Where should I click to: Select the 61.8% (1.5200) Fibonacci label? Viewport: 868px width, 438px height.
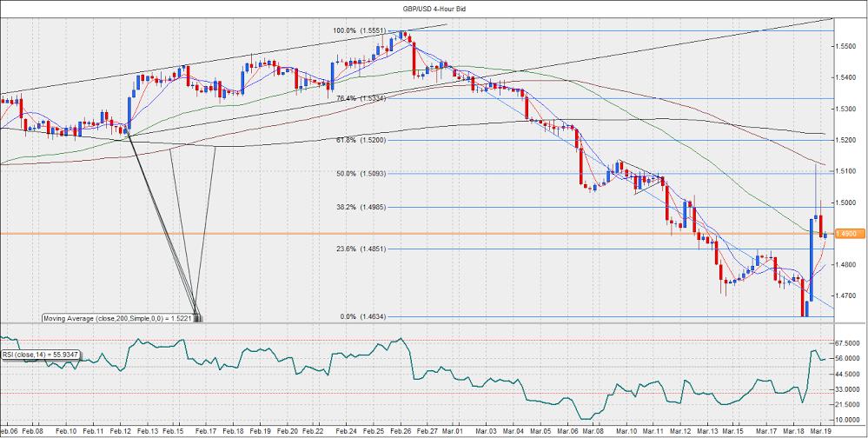coord(361,141)
